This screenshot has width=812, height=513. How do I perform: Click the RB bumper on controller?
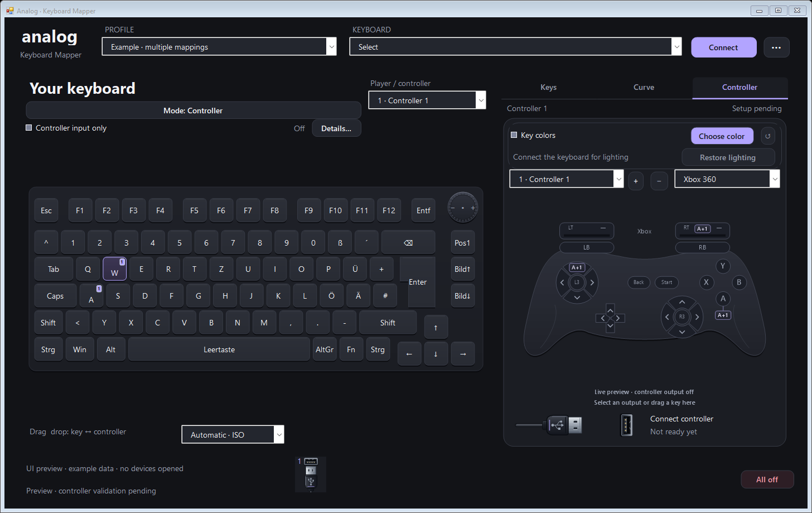[x=702, y=247]
